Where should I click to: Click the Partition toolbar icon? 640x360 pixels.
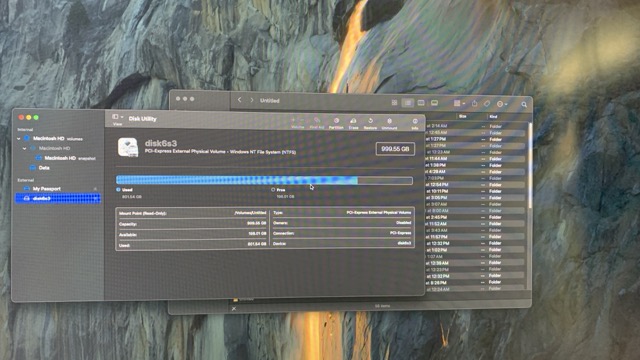click(x=336, y=121)
